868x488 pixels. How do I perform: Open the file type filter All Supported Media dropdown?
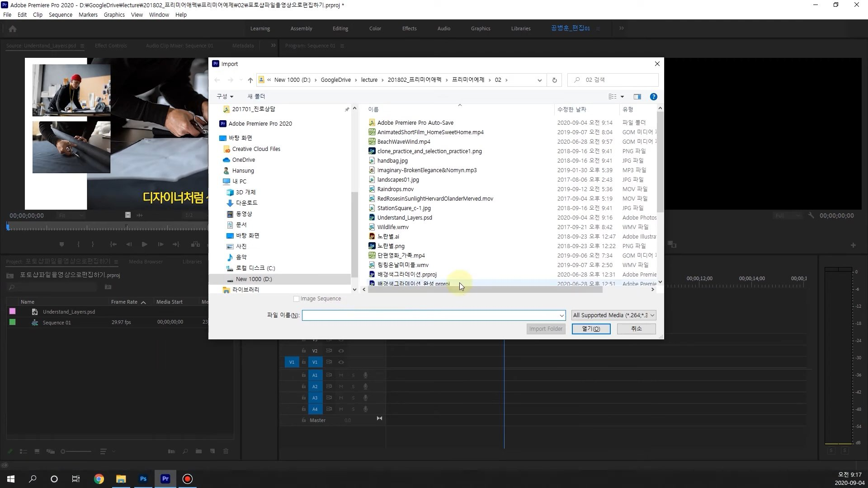(x=613, y=315)
